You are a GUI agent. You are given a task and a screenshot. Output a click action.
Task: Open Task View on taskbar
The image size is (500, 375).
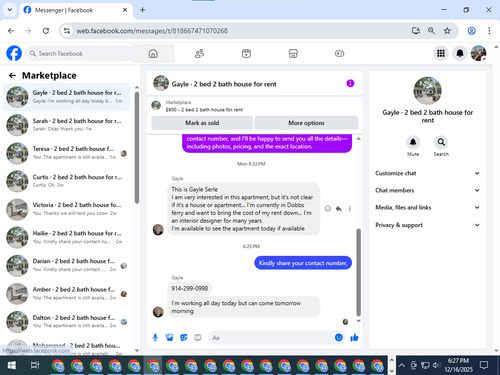[35, 366]
